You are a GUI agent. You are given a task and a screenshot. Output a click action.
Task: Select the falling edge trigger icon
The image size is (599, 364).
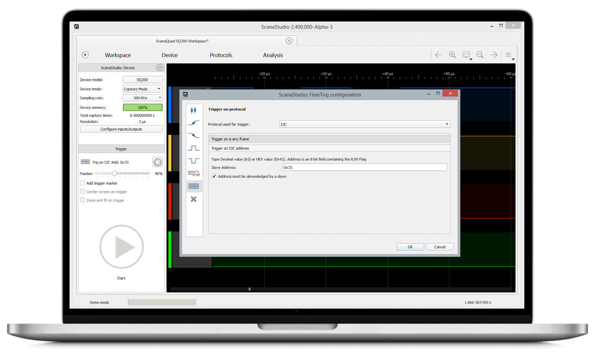click(193, 136)
